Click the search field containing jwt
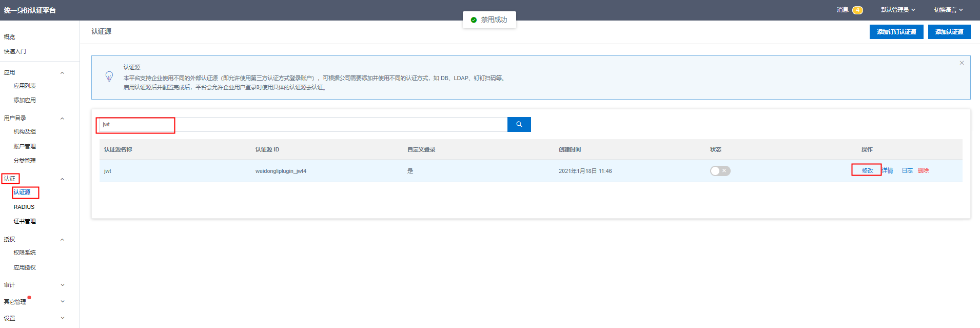Image resolution: width=980 pixels, height=328 pixels. 303,125
